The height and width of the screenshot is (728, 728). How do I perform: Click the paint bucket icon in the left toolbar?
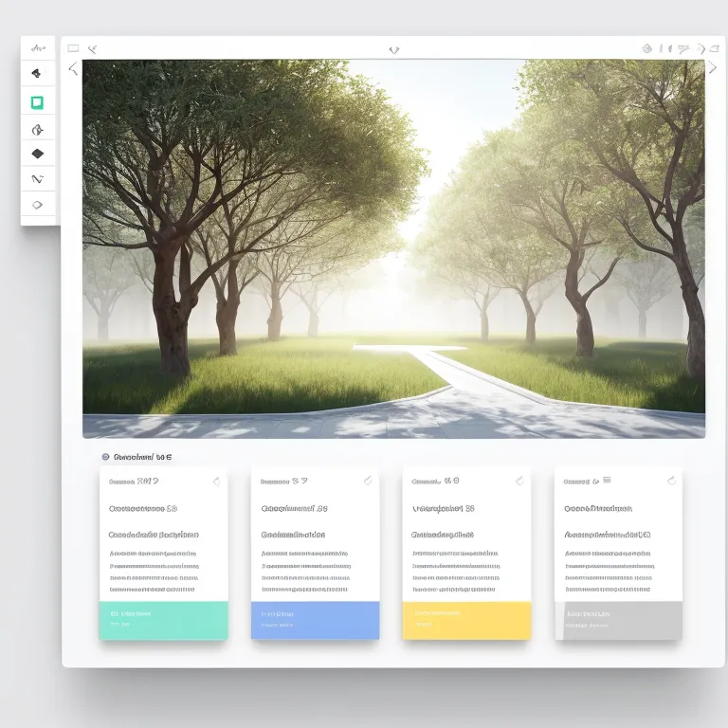click(38, 73)
